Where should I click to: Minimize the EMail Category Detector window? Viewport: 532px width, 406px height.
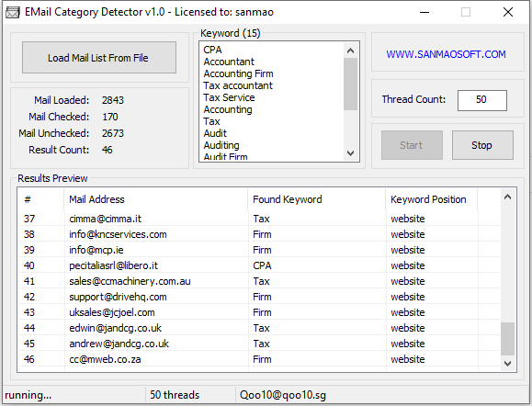click(x=424, y=12)
